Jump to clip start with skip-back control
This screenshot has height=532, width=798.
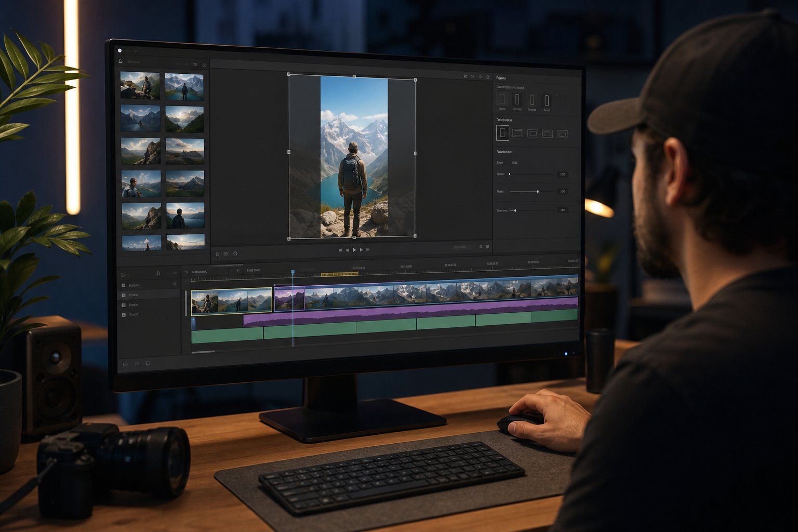(341, 250)
